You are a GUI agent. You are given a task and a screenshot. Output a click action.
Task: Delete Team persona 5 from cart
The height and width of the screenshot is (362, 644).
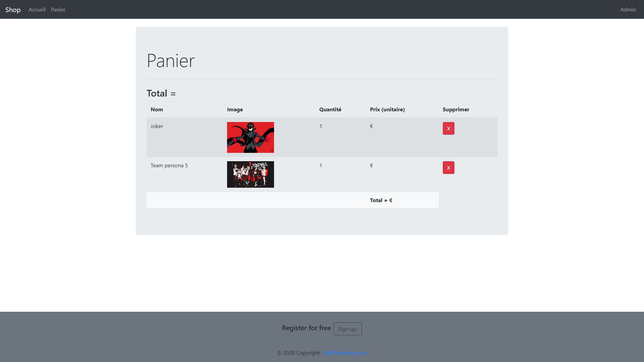click(x=448, y=168)
